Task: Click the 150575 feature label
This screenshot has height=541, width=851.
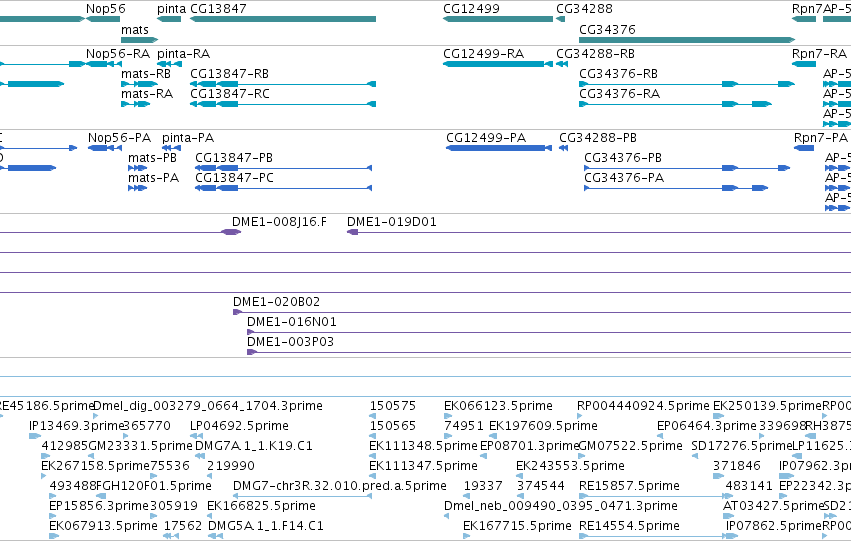Action: [392, 406]
